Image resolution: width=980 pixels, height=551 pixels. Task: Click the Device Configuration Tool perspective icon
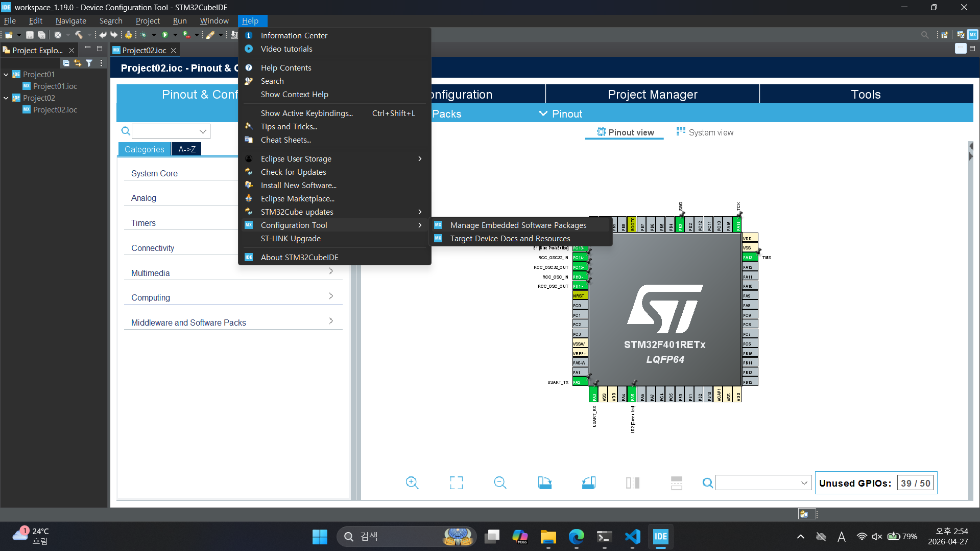(972, 35)
